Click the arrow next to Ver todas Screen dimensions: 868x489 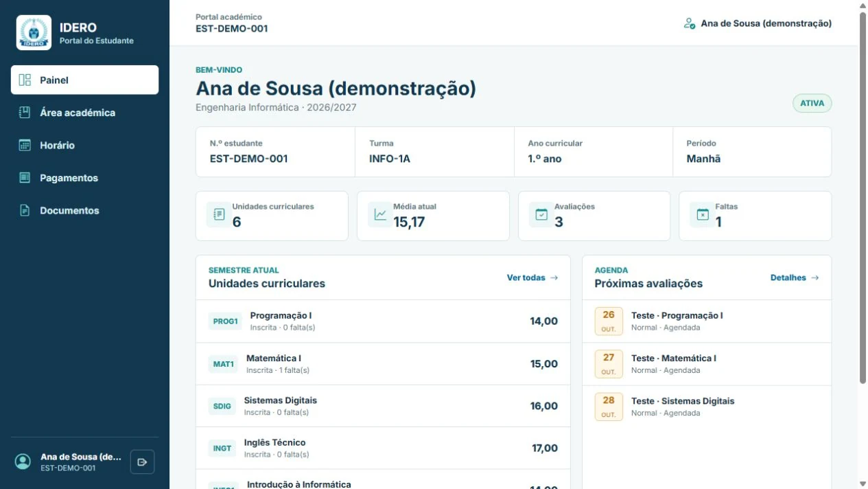(x=554, y=277)
